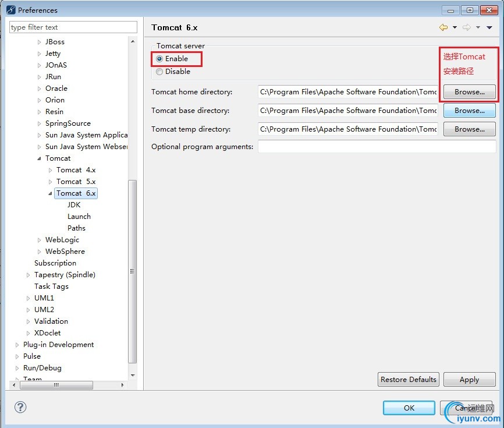Open the preferences view menu triangle
This screenshot has width=504, height=428.
489,27
